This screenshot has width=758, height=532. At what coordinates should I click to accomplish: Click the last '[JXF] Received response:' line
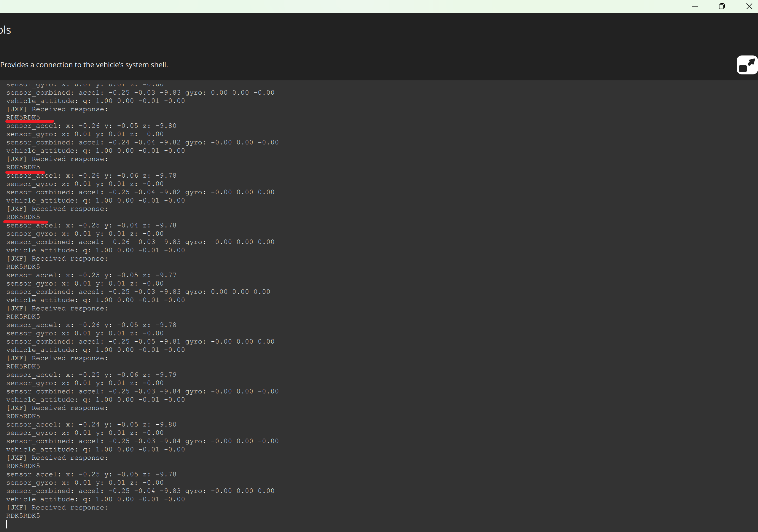click(x=57, y=508)
